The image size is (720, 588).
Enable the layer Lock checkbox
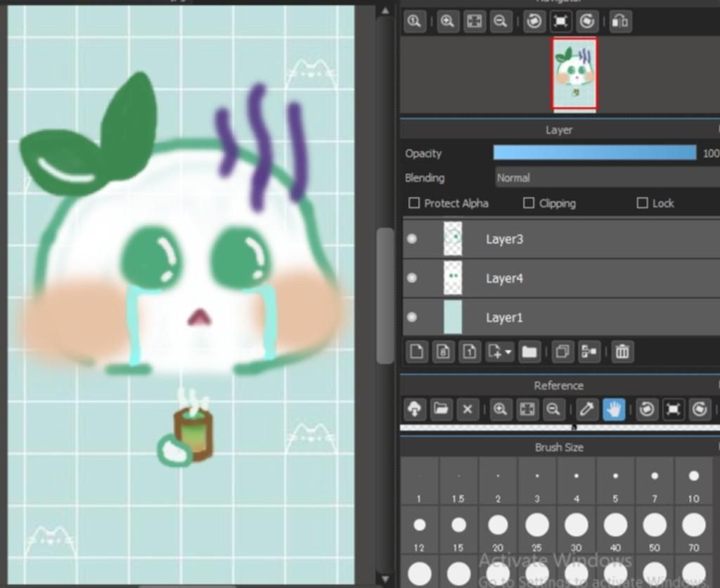pos(643,203)
